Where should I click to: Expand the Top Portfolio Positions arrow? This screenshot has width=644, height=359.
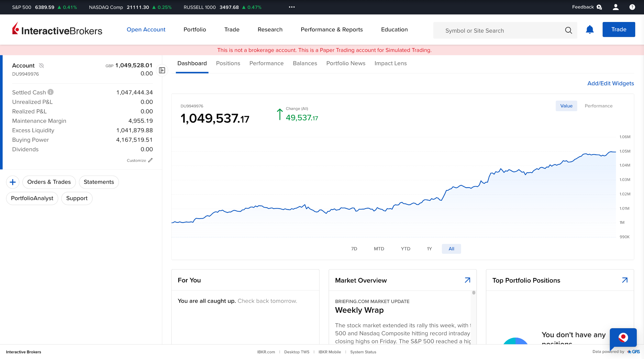pos(625,280)
